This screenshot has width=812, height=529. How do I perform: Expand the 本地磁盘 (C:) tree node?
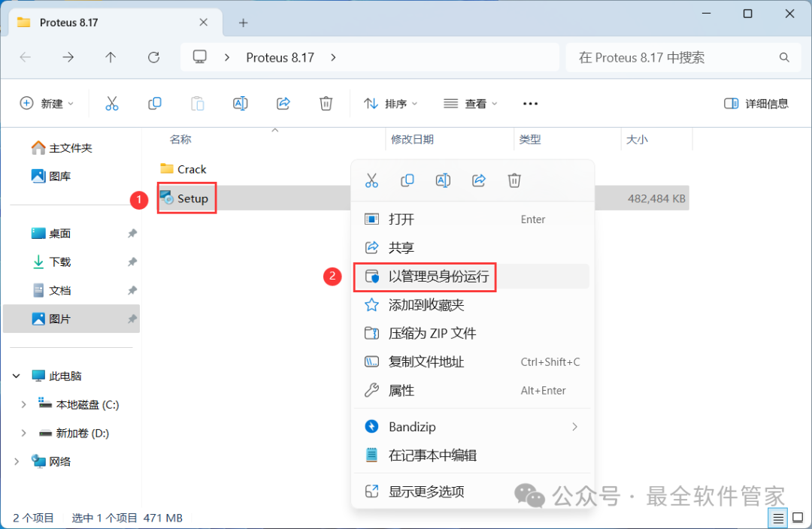23,404
